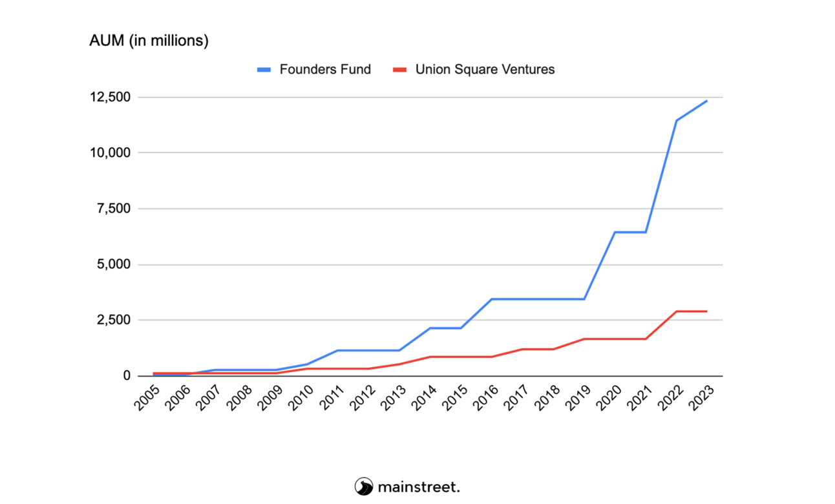
Task: Click the 2019 x-axis label
Action: click(x=578, y=397)
